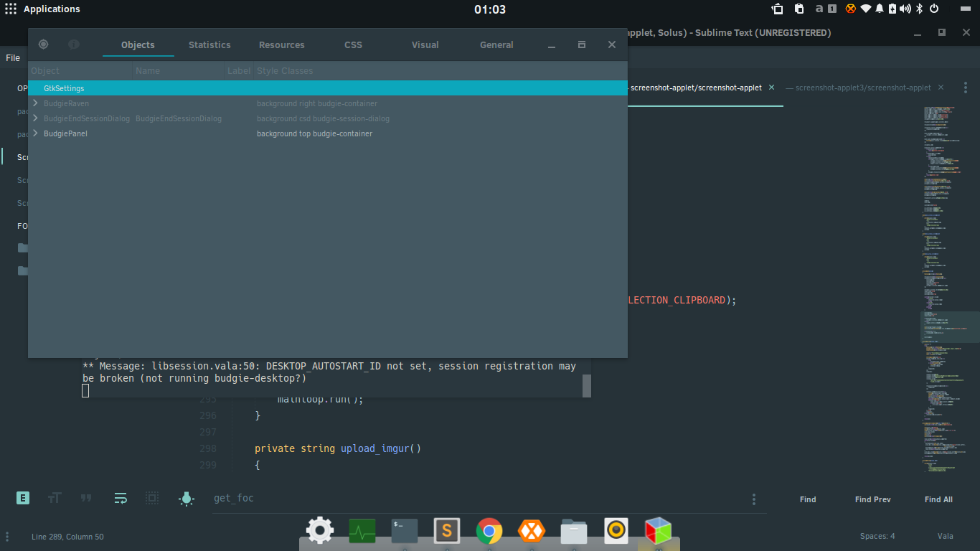Click the notification bell in top panel
This screenshot has width=980, height=551.
coord(880,9)
